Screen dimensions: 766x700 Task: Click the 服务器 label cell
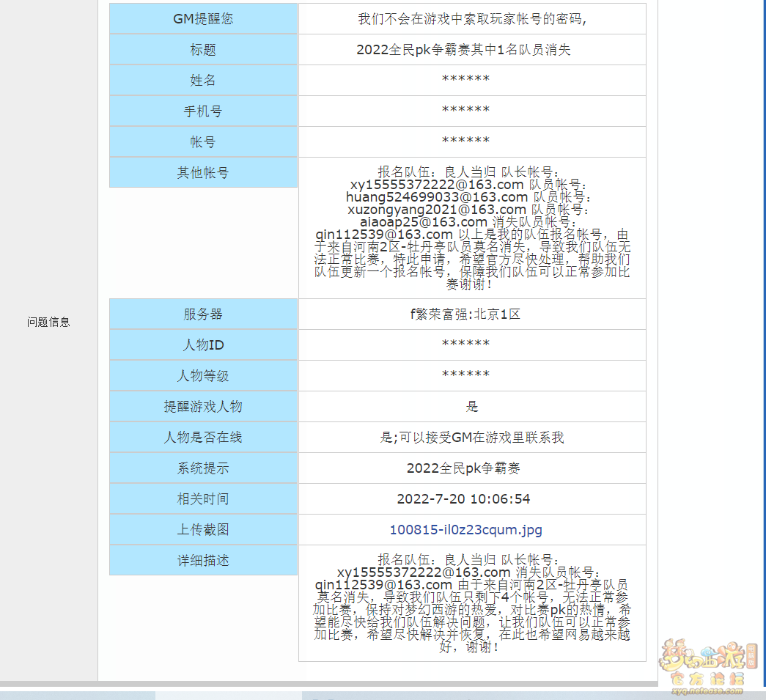[203, 314]
